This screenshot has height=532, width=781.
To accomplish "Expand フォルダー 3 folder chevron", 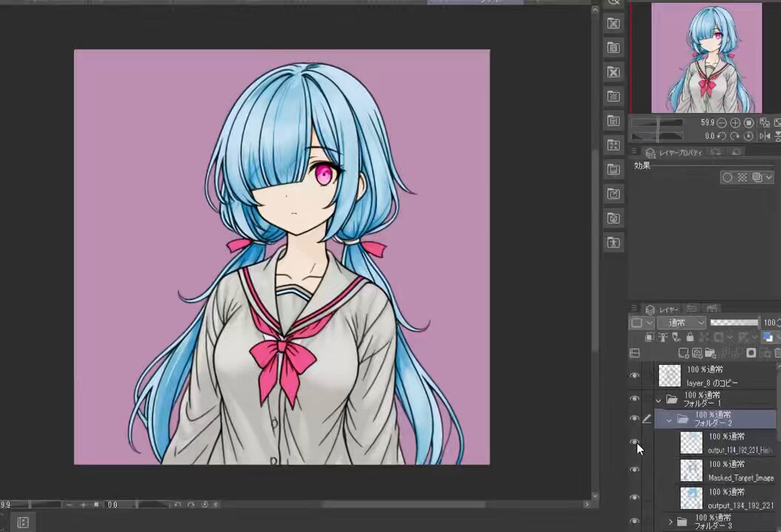I will [x=670, y=522].
